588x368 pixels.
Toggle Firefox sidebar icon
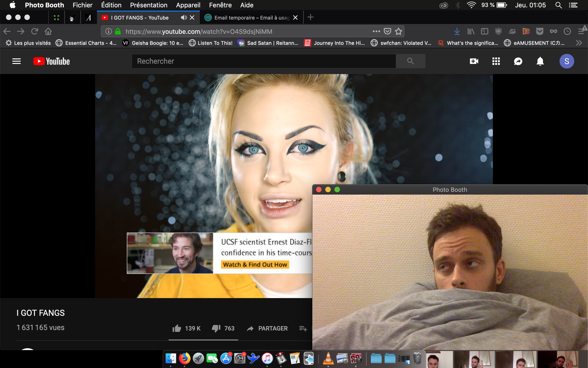click(x=484, y=31)
